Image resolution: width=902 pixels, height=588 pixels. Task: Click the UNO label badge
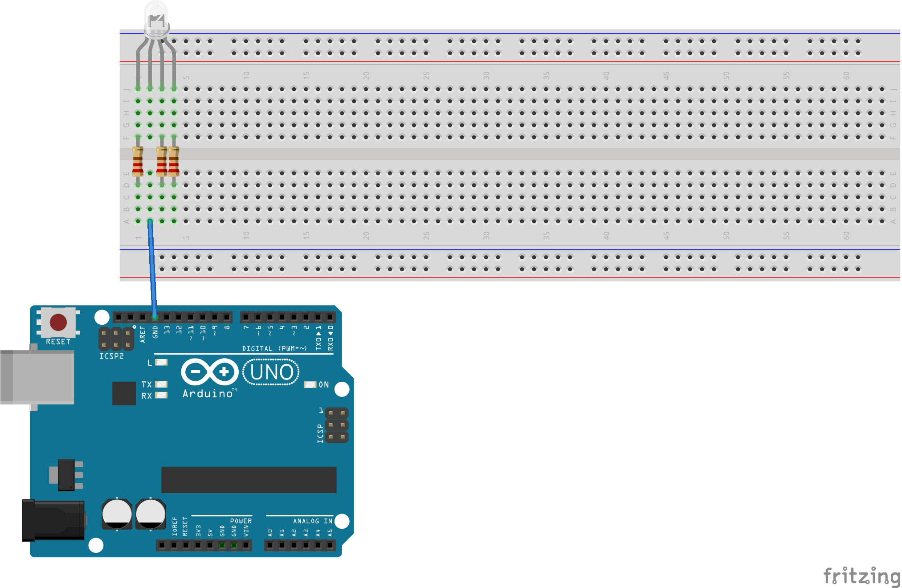[271, 372]
